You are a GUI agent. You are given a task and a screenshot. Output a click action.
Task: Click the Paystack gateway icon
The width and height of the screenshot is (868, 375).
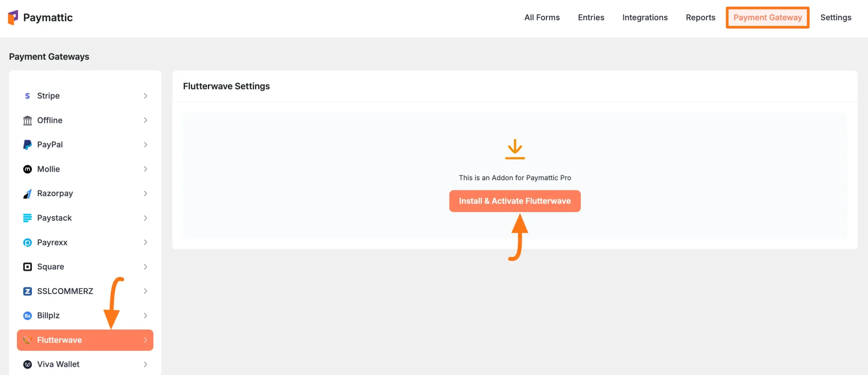point(27,217)
